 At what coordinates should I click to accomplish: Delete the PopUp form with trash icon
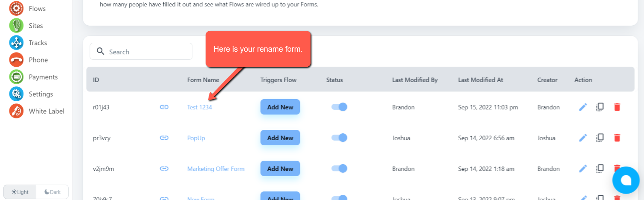(617, 138)
